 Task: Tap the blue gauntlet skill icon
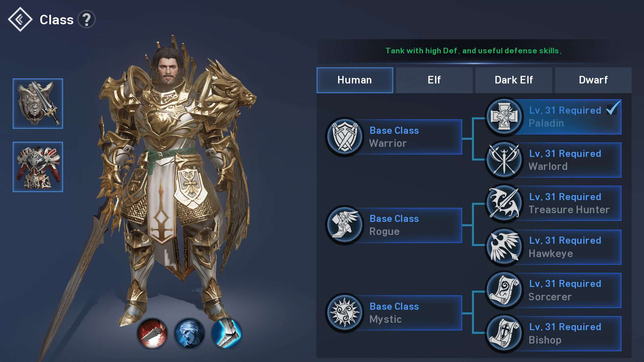point(227,334)
